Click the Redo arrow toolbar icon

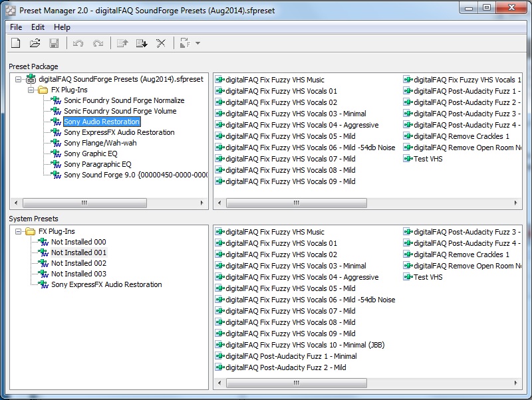tap(98, 43)
